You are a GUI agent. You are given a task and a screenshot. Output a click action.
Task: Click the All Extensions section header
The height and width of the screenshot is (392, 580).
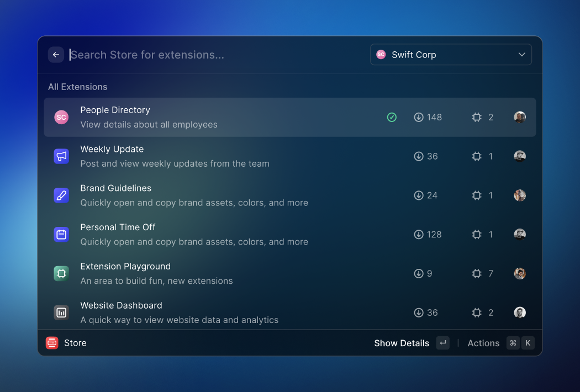click(77, 87)
